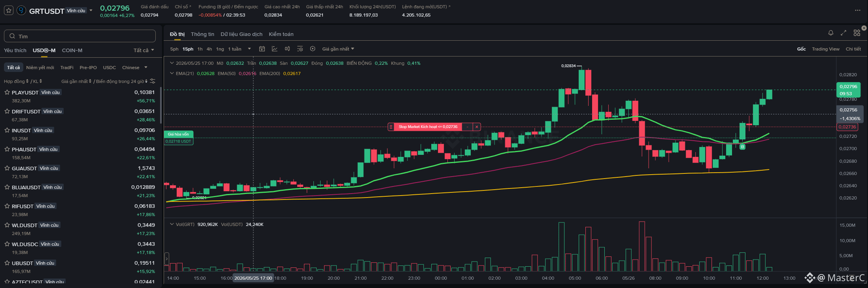
Task: Set chart interval to 1ng
Action: [220, 49]
